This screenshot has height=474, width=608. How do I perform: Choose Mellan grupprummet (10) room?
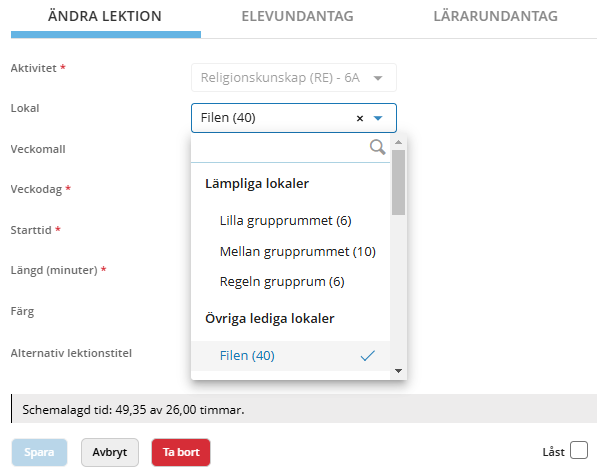point(297,251)
